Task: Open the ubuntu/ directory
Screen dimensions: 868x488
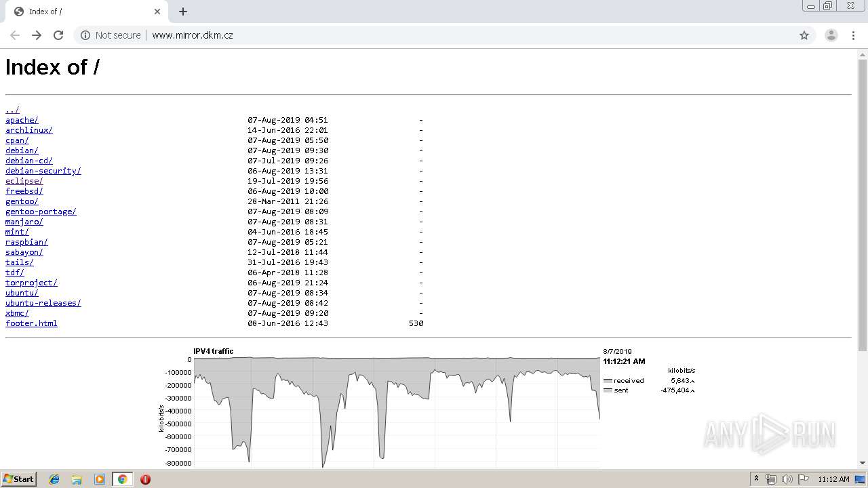Action: click(22, 293)
